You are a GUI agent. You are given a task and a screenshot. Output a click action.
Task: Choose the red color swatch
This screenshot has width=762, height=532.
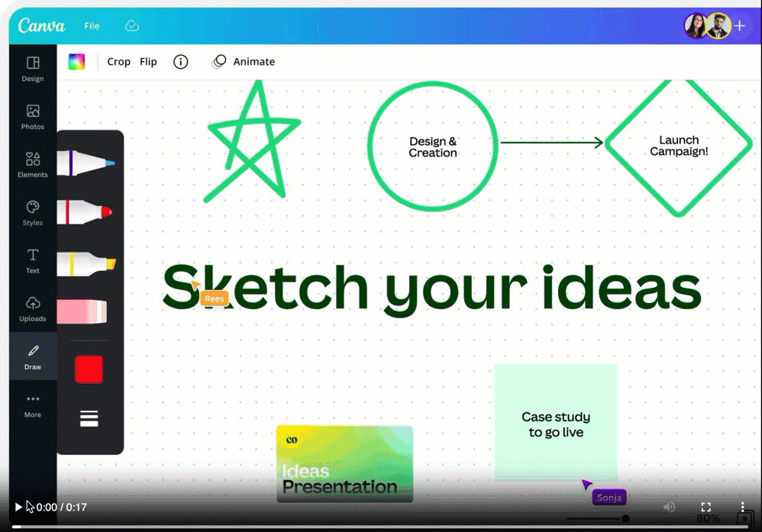click(89, 369)
